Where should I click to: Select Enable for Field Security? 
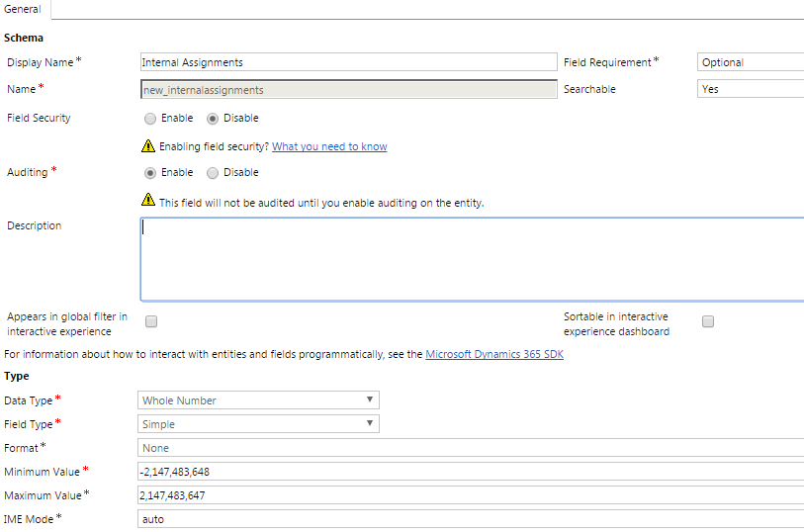(150, 119)
